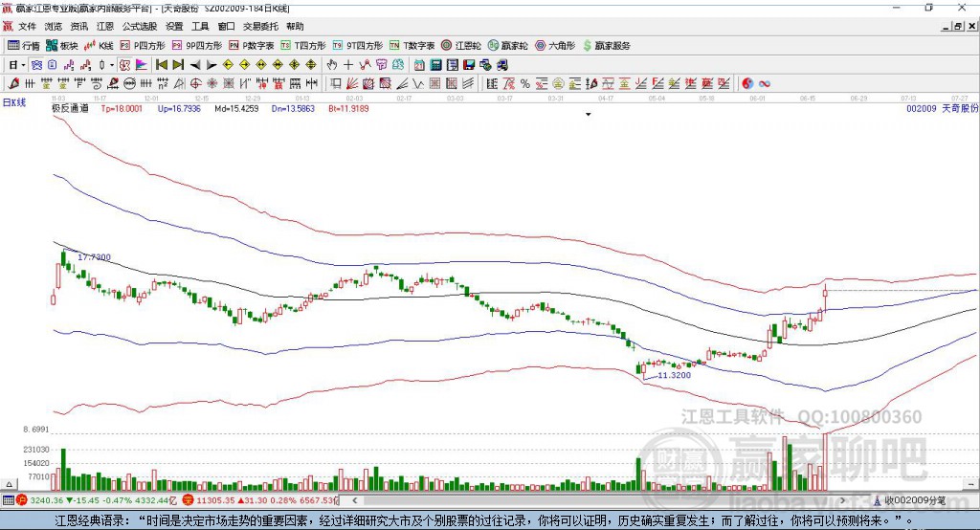Toggle the color gradient flag icon
The height and width of the screenshot is (530, 980).
[142, 65]
